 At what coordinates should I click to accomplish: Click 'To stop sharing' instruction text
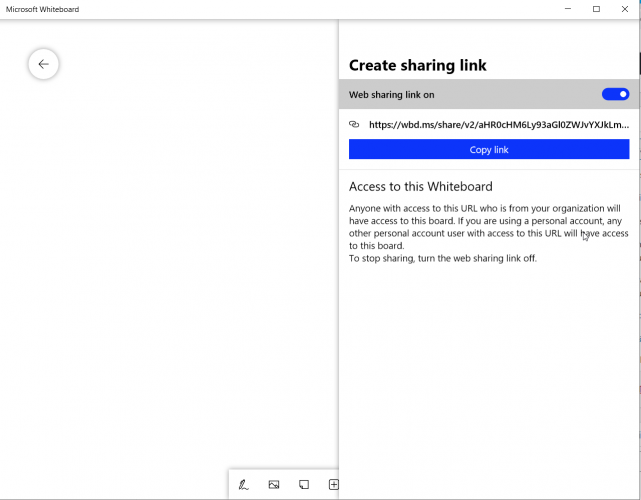pyautogui.click(x=442, y=258)
